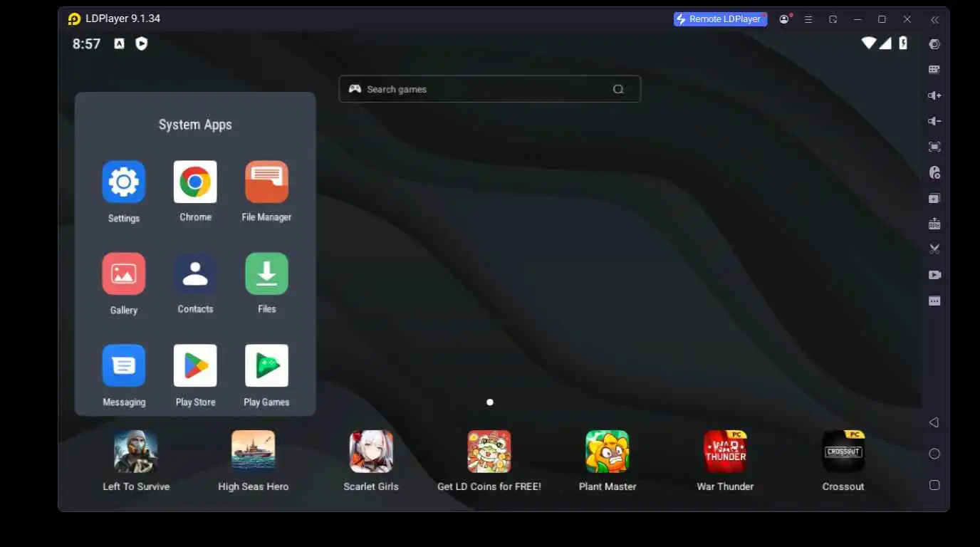The width and height of the screenshot is (980, 547).
Task: Open multi-instance window-plus icon in sidebar
Action: 934,198
